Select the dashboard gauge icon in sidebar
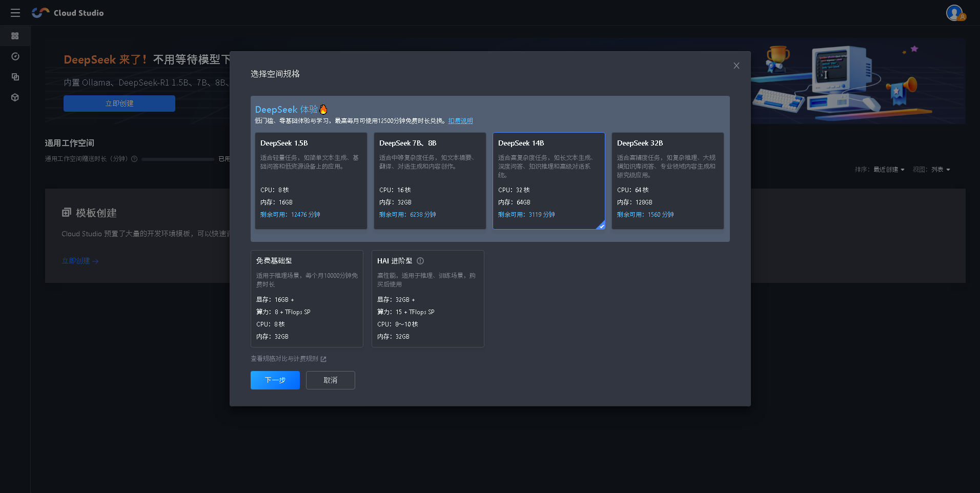Screen dimensions: 980x493 pyautogui.click(x=15, y=56)
